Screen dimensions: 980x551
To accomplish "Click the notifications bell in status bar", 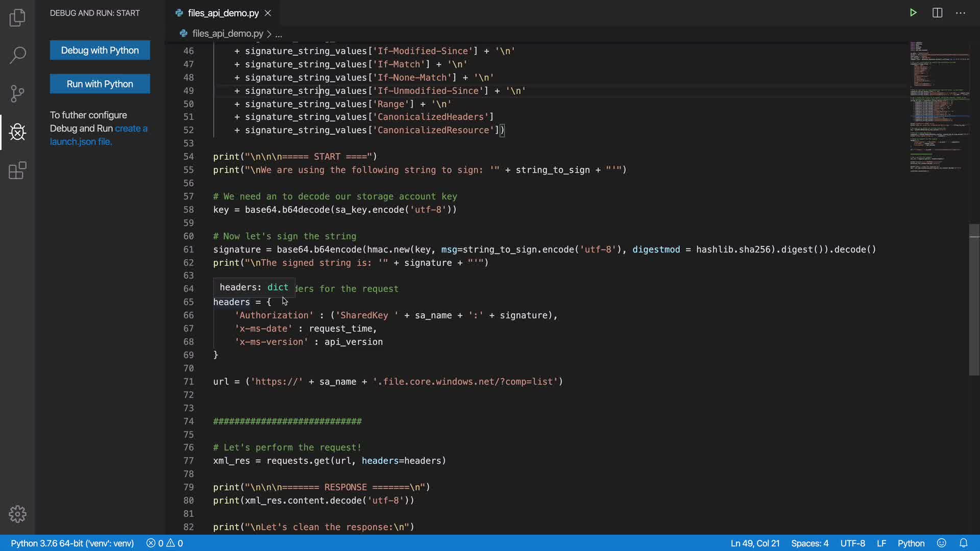I will point(963,543).
